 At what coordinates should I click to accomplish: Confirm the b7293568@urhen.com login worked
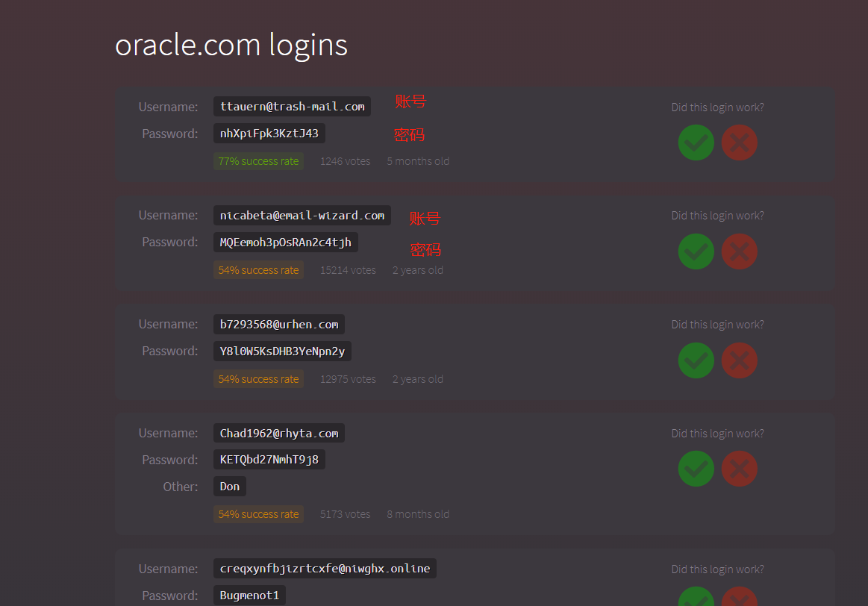pyautogui.click(x=696, y=360)
